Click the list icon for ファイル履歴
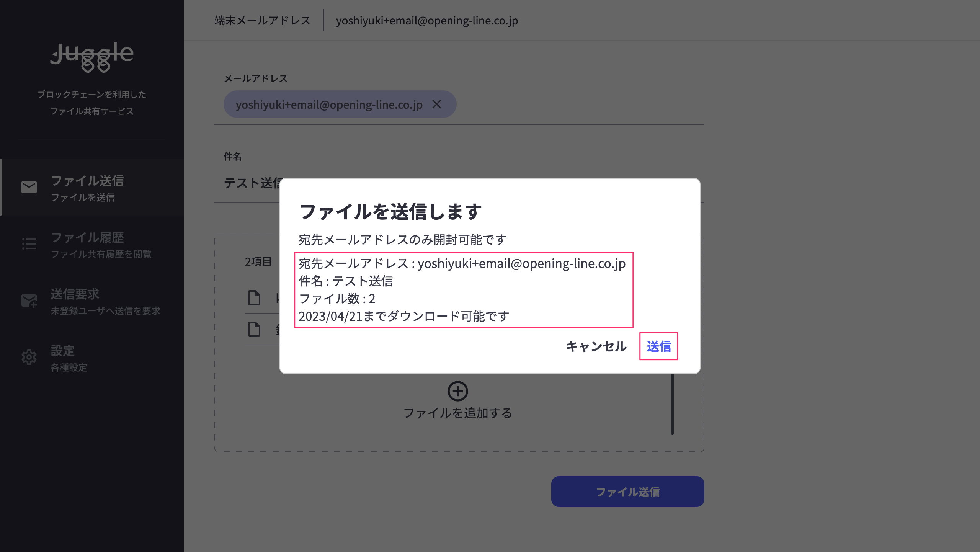Image resolution: width=980 pixels, height=552 pixels. pos(29,244)
